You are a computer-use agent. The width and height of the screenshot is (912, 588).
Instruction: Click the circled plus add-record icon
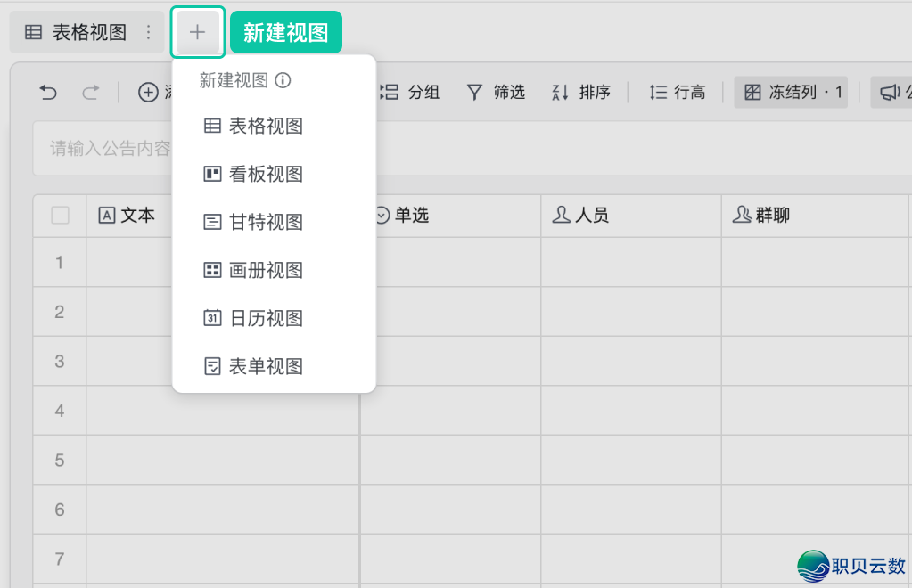[148, 93]
